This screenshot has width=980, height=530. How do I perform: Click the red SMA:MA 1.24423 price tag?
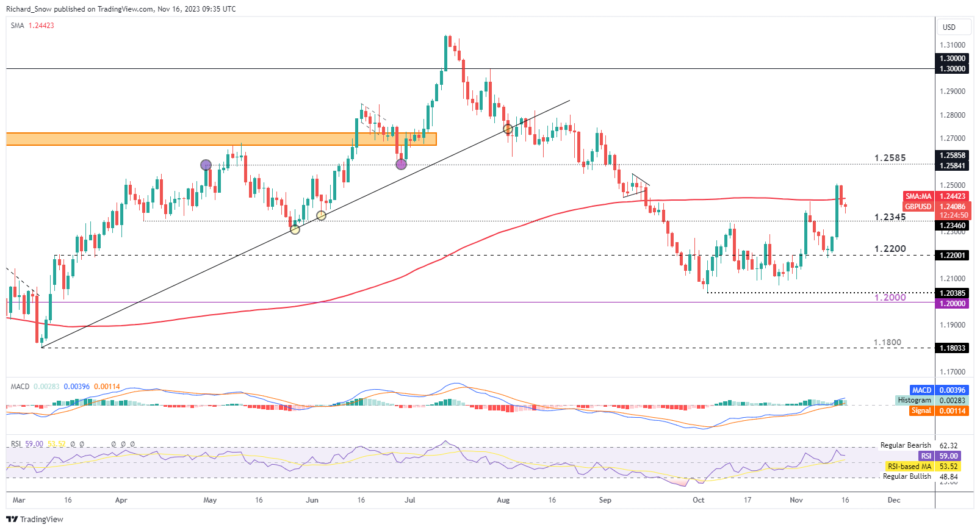[x=935, y=196]
